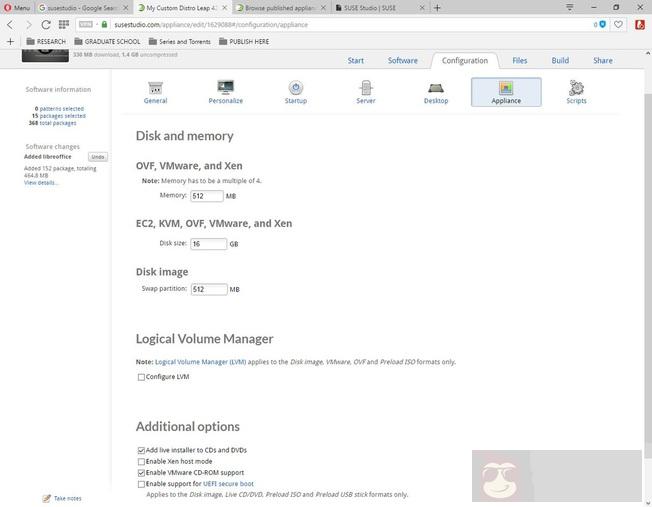Reload the page with refresh icon
The height and width of the screenshot is (507, 652).
coord(46,25)
